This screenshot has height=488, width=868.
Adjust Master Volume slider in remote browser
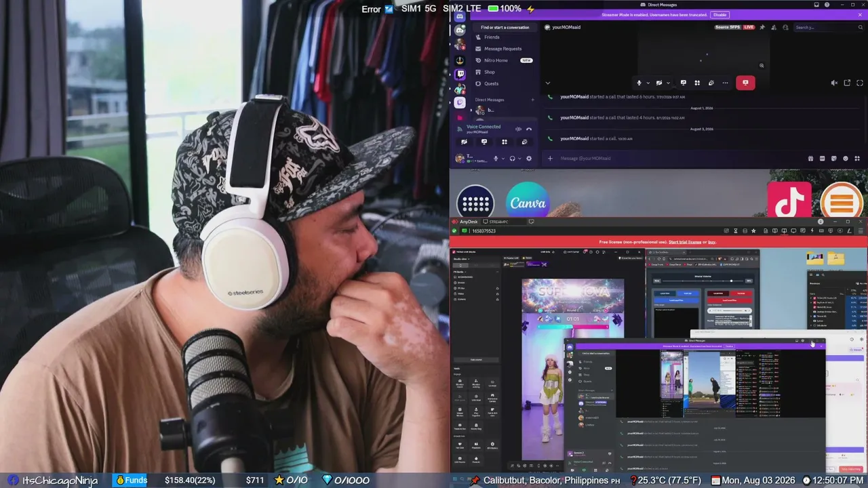coord(702,281)
